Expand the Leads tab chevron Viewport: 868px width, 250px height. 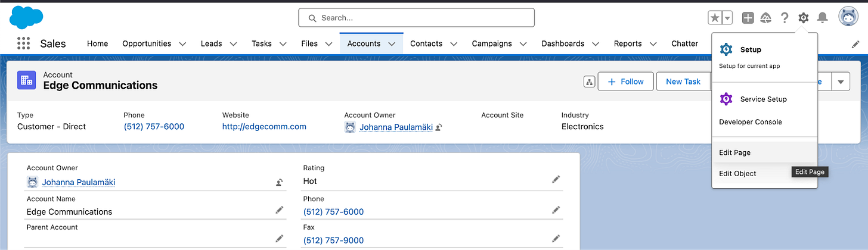[233, 44]
